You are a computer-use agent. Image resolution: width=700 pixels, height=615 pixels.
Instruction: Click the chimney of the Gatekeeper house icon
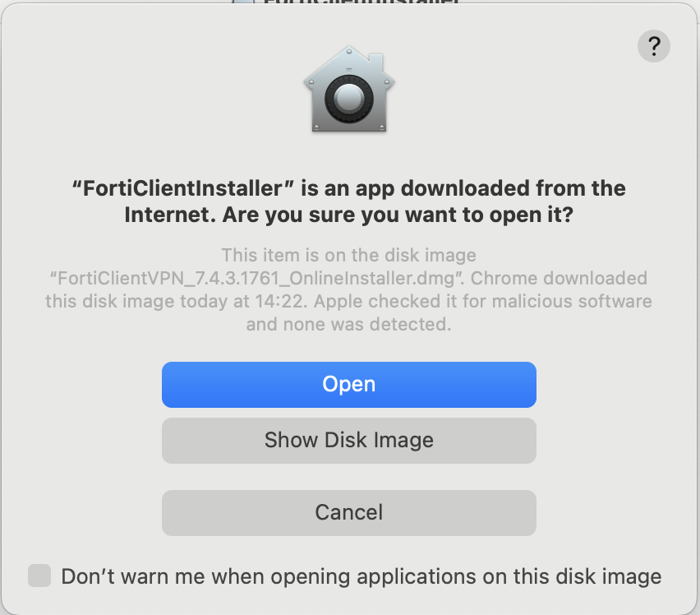click(376, 63)
